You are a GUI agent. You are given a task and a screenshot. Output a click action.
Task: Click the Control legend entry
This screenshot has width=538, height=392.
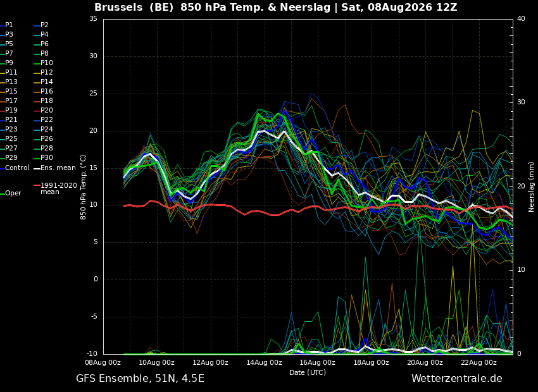[x=15, y=168]
